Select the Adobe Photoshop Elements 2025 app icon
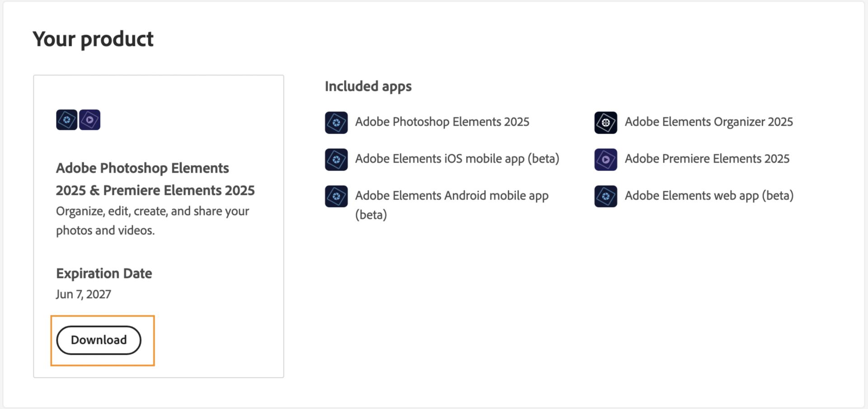The height and width of the screenshot is (409, 868). click(336, 122)
